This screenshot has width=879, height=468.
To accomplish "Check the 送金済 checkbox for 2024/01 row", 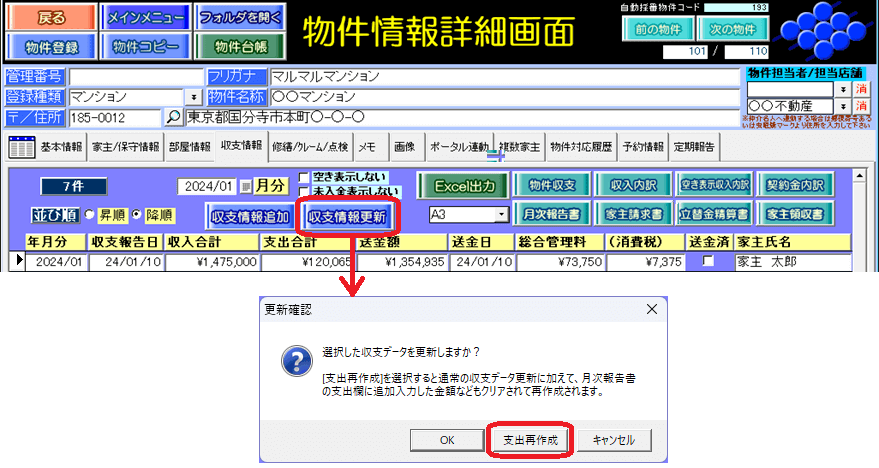I will point(708,261).
